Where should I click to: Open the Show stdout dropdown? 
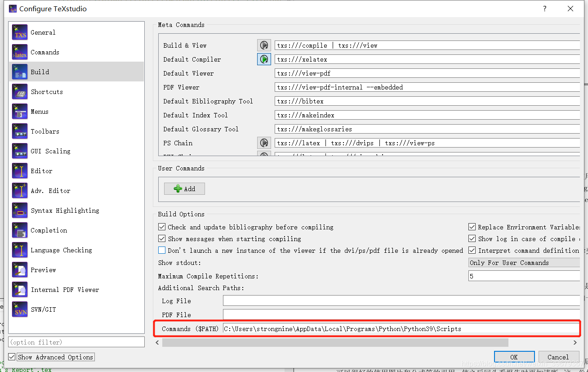(x=524, y=263)
